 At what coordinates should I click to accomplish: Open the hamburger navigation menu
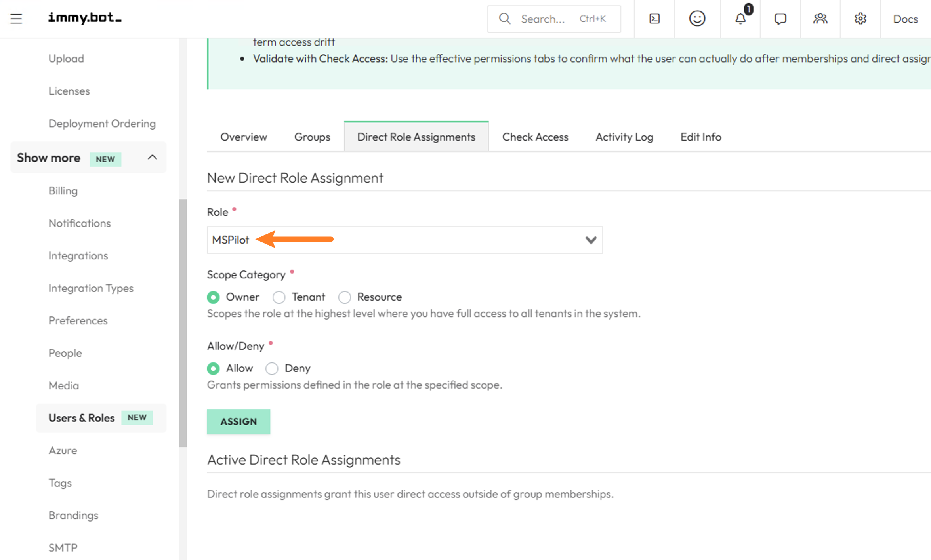16,19
